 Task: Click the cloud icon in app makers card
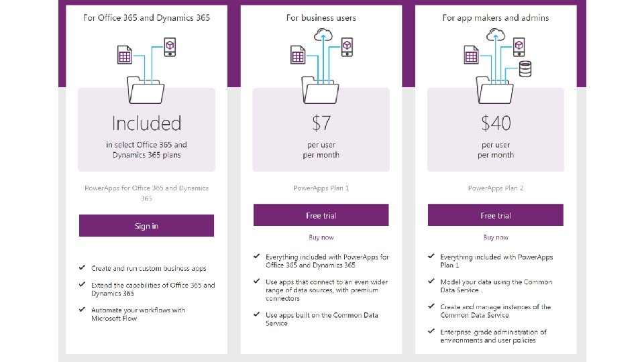496,34
